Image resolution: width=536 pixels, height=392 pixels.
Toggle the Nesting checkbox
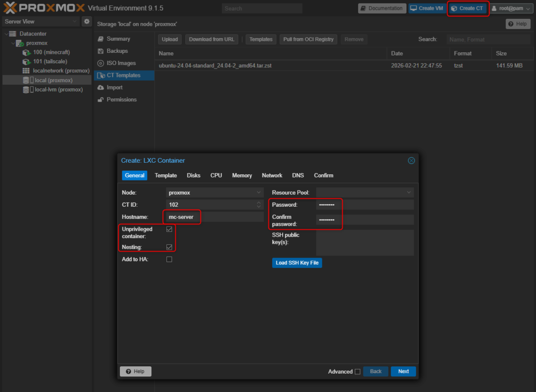[x=169, y=247]
